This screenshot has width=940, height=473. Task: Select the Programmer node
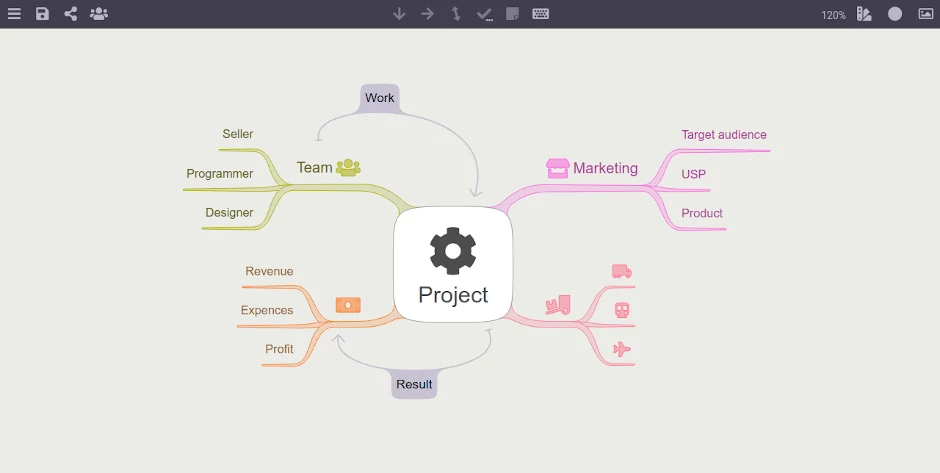click(219, 173)
